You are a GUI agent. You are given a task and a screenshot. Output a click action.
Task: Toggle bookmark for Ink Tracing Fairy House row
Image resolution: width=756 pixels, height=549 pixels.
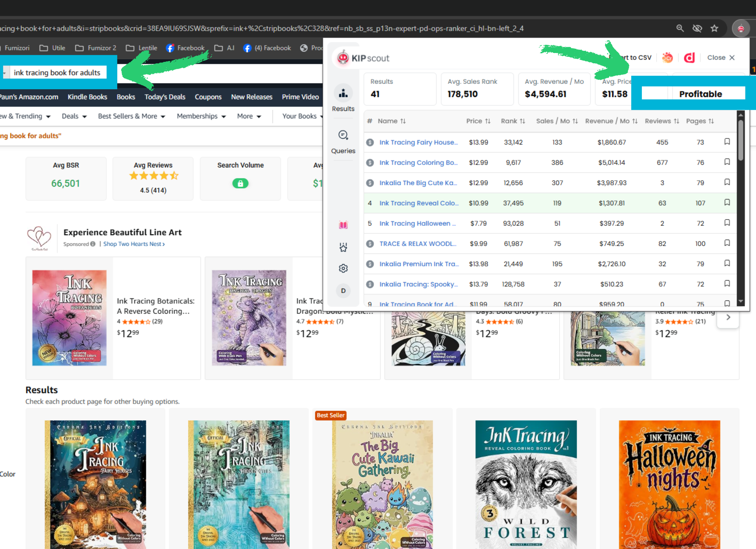[x=727, y=142]
